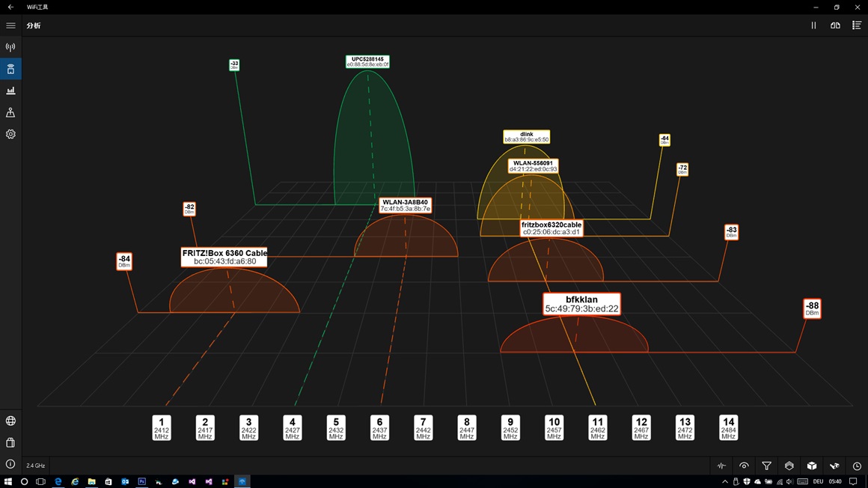The image size is (868, 488).
Task: Open the hamburger navigation menu
Action: pos(10,25)
